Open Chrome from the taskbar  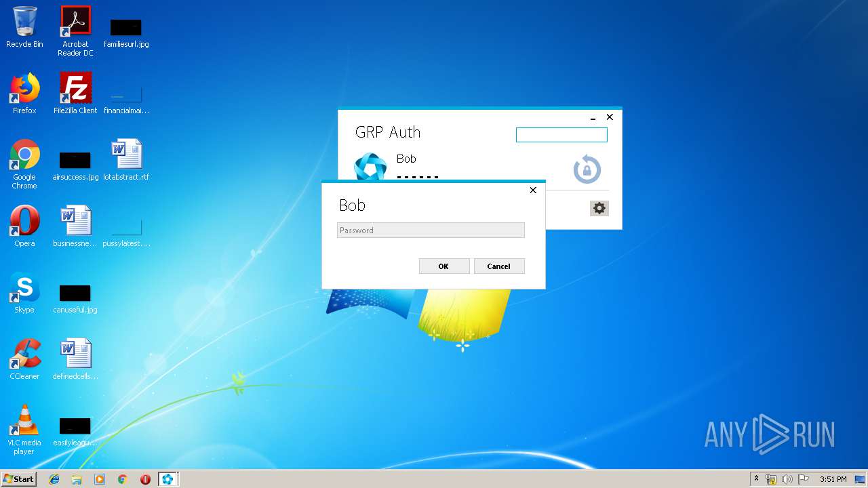pyautogui.click(x=123, y=479)
